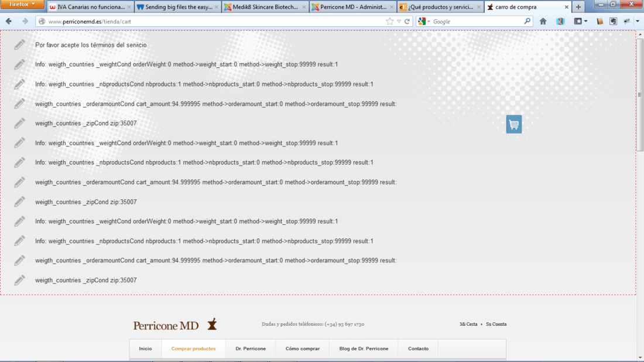The height and width of the screenshot is (362, 644).
Task: Select the carro de compra tab
Action: click(528, 7)
